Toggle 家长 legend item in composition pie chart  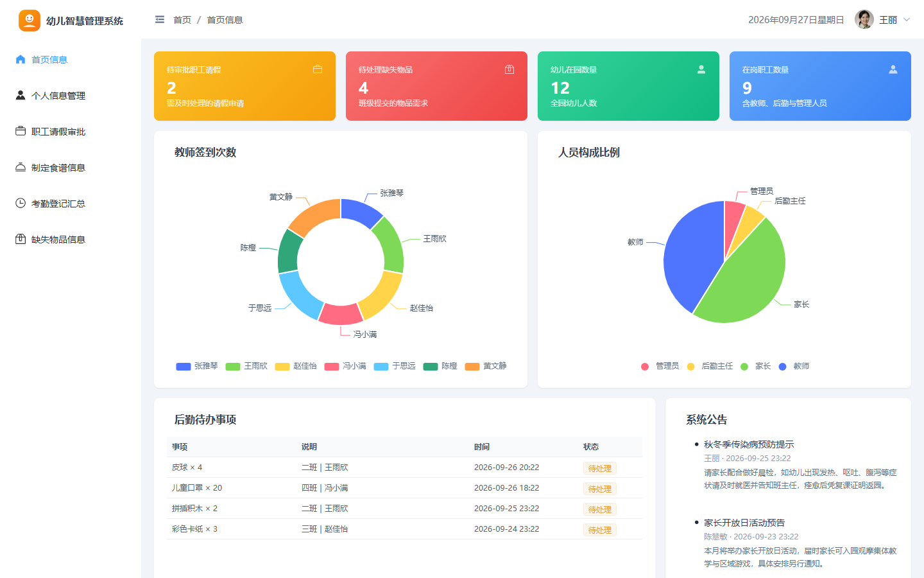(x=755, y=366)
